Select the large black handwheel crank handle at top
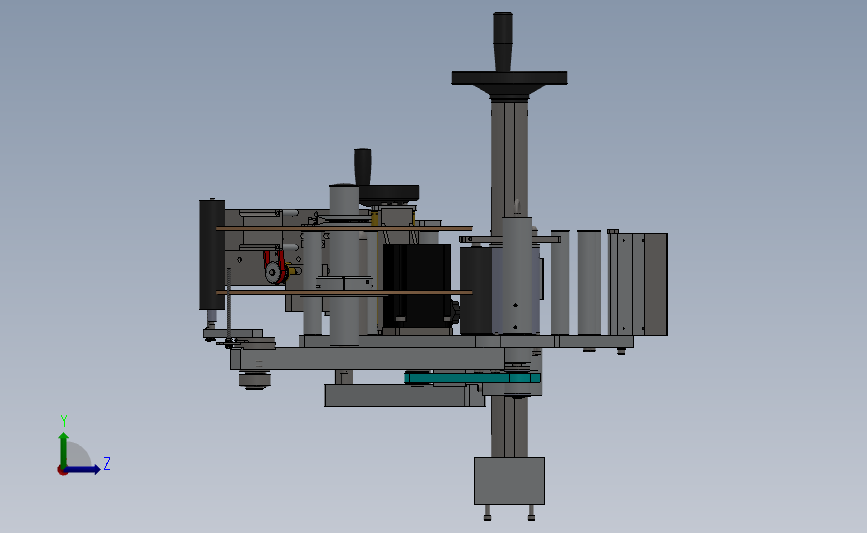 pos(503,42)
